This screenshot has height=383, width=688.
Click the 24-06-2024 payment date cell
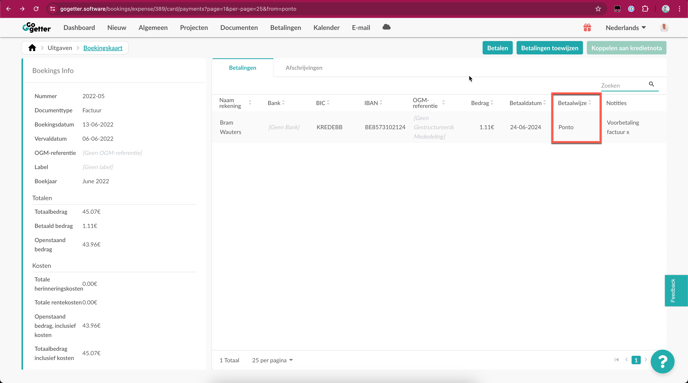coord(525,127)
